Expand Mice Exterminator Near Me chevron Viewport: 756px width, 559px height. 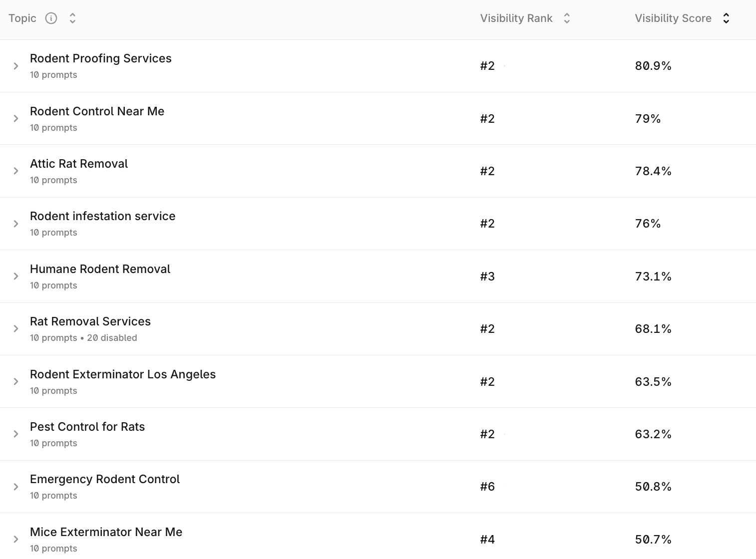(16, 540)
